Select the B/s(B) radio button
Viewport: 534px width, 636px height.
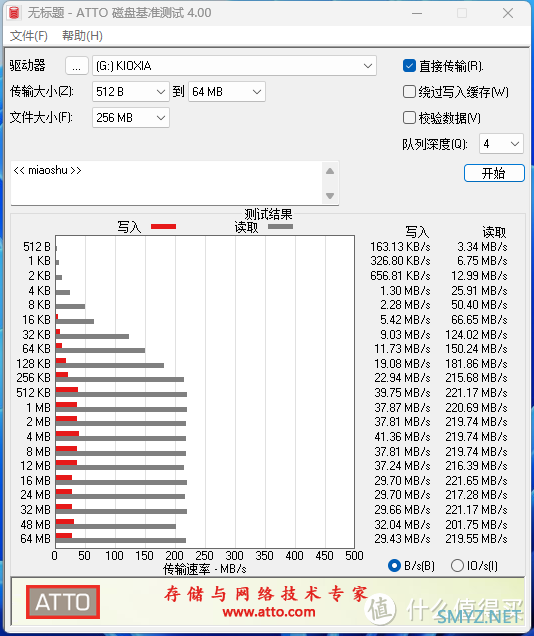tap(394, 565)
